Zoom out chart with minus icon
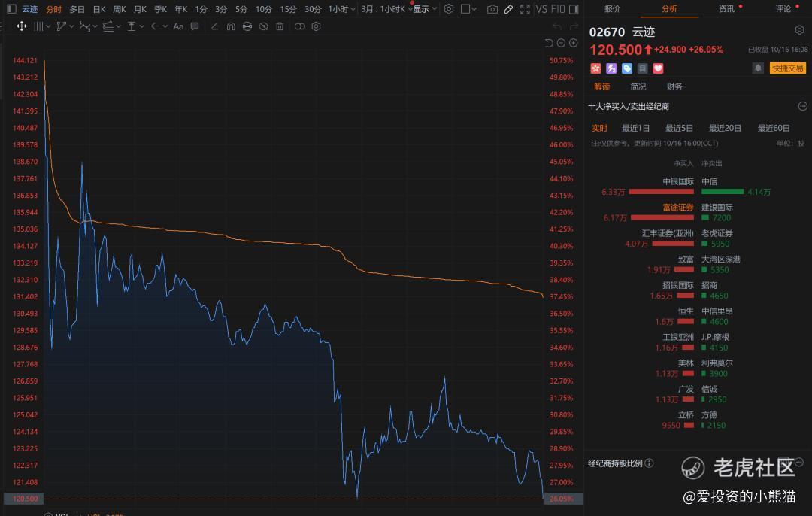Viewport: 812px width, 516px height. [561, 43]
